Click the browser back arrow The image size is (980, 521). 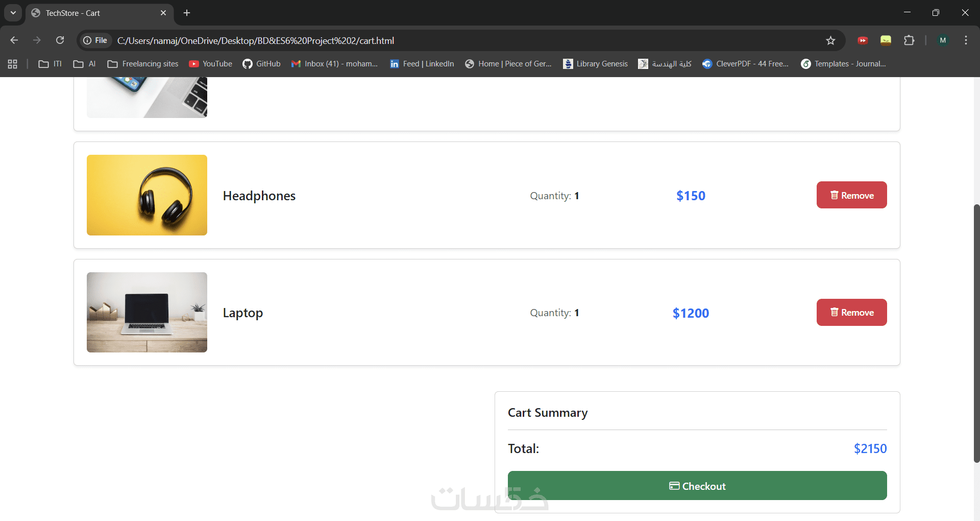14,40
